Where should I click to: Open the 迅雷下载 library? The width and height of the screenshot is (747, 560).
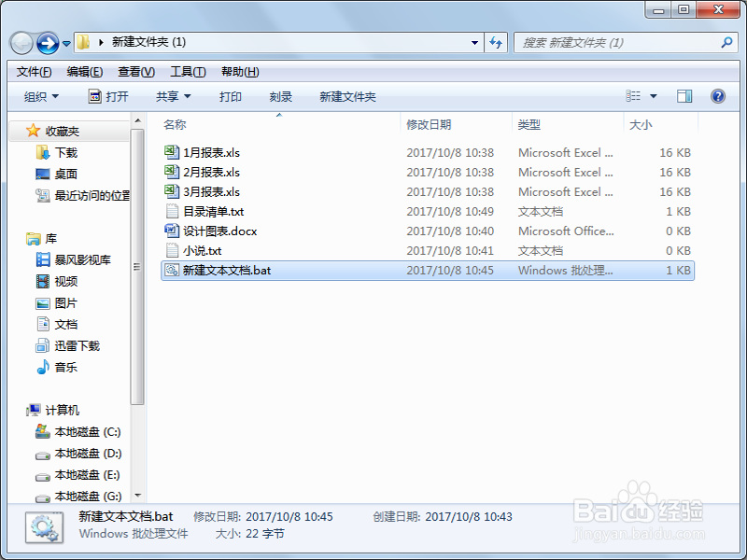pyautogui.click(x=78, y=345)
